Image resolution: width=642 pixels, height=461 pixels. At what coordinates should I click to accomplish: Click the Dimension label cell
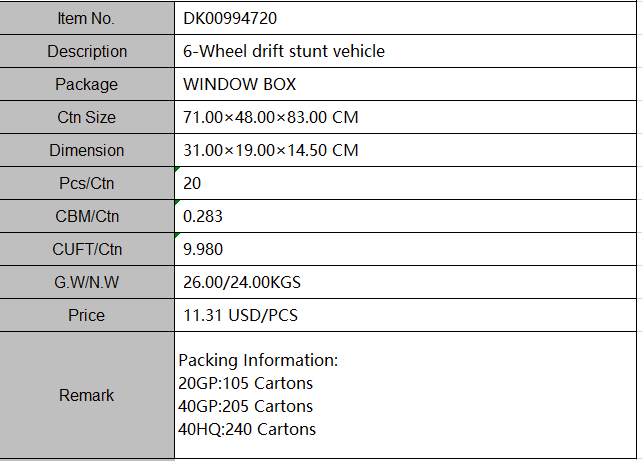pyautogui.click(x=87, y=150)
